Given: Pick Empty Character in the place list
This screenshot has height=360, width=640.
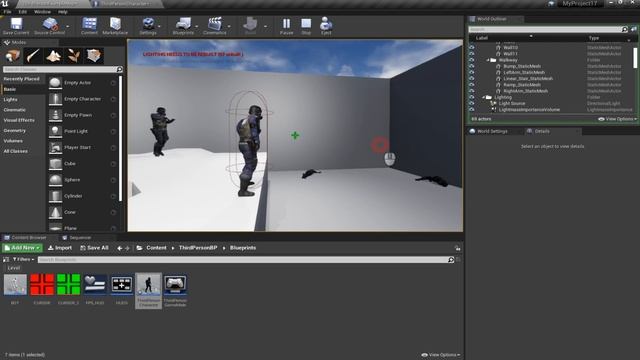Looking at the screenshot, I should (83, 99).
